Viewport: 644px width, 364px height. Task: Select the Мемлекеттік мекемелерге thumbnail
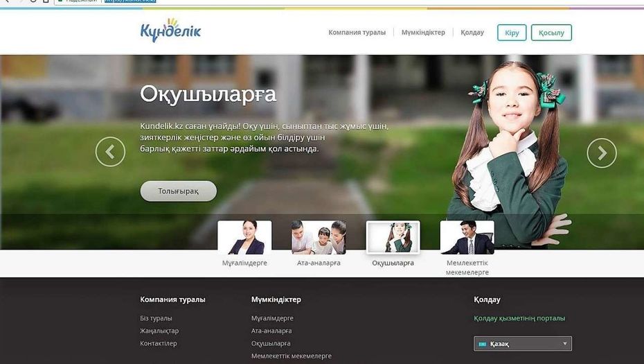pos(467,238)
